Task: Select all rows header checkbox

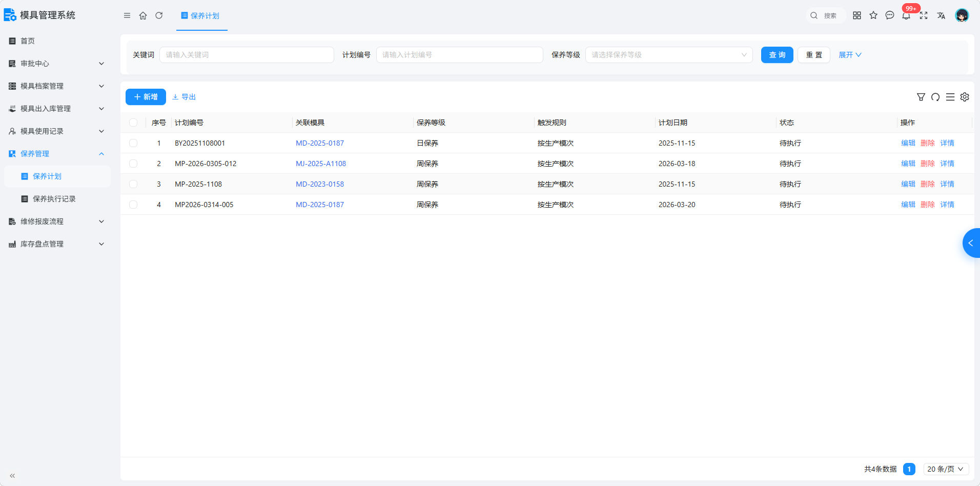Action: 133,123
